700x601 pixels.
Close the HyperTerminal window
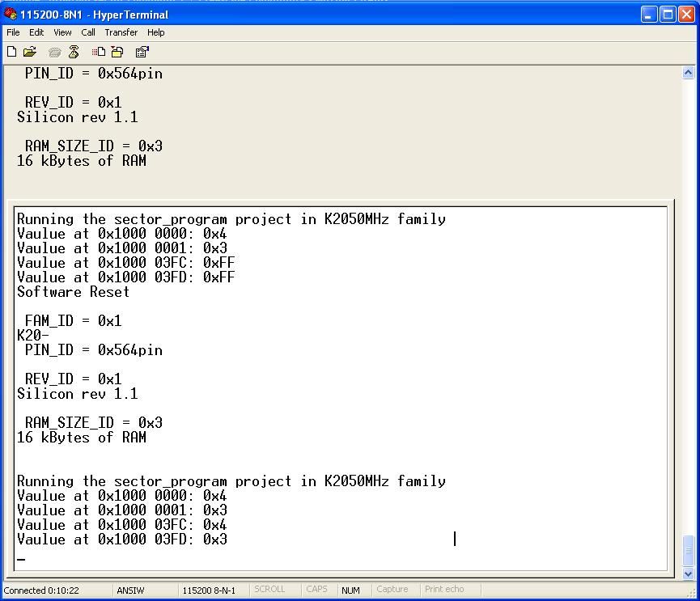tap(686, 15)
